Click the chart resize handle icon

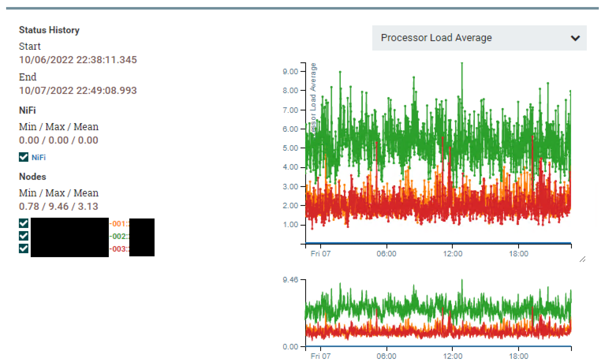582,259
